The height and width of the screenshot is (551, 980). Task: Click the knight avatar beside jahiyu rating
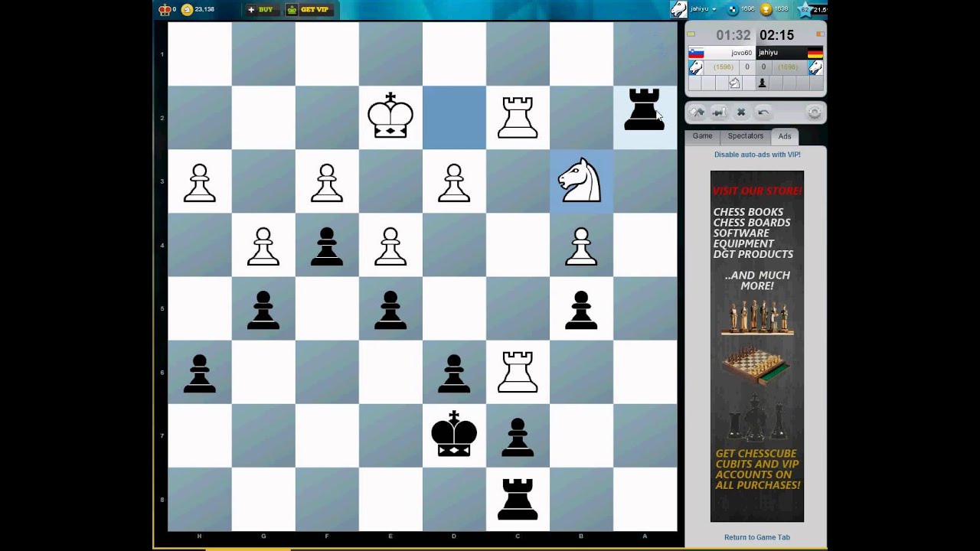(x=815, y=67)
